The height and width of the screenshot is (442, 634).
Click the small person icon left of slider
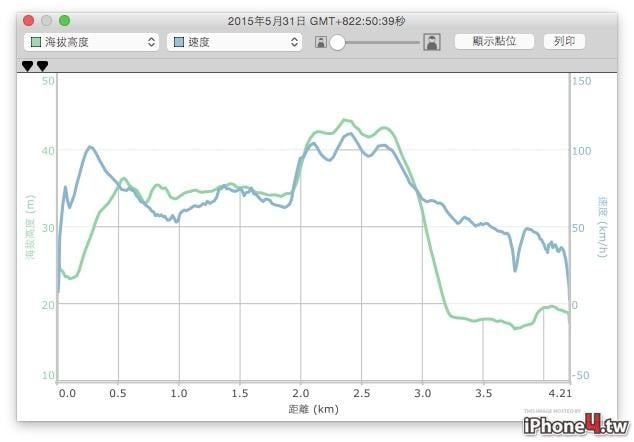[321, 42]
